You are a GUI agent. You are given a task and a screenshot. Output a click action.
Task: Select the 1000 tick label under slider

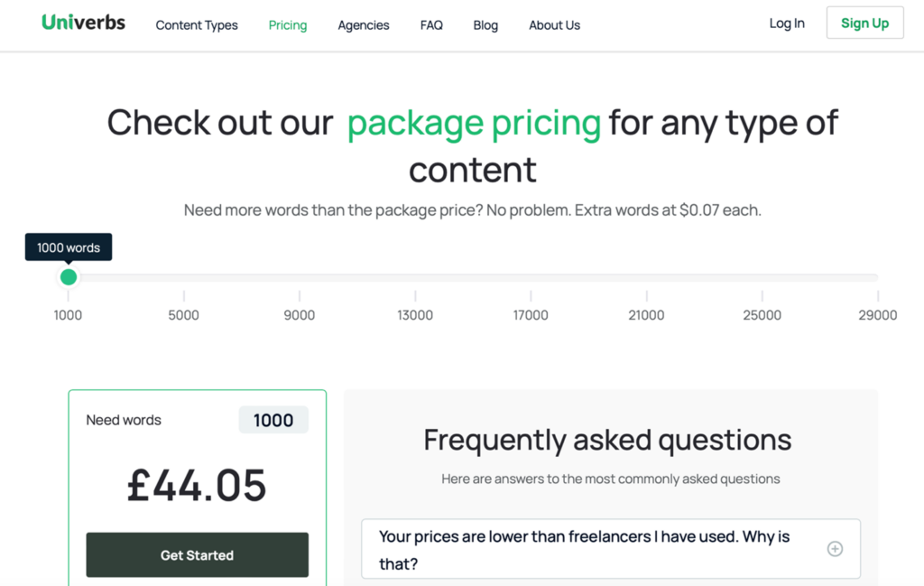pyautogui.click(x=68, y=315)
